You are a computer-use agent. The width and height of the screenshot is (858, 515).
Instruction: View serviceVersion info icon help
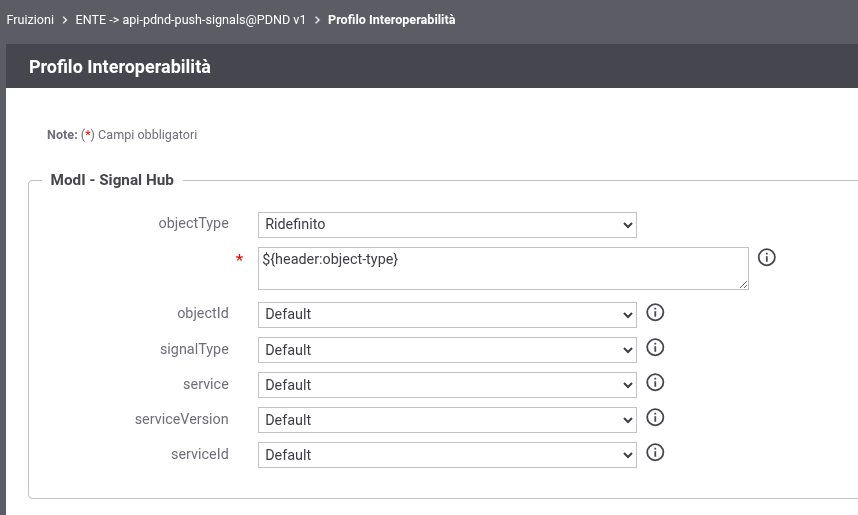tap(655, 418)
